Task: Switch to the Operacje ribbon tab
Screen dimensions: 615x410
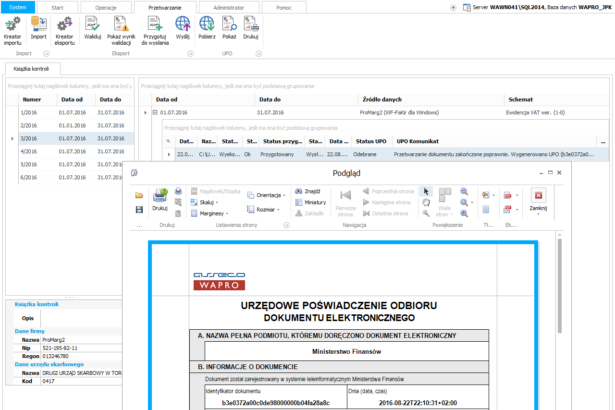Action: pyautogui.click(x=106, y=7)
